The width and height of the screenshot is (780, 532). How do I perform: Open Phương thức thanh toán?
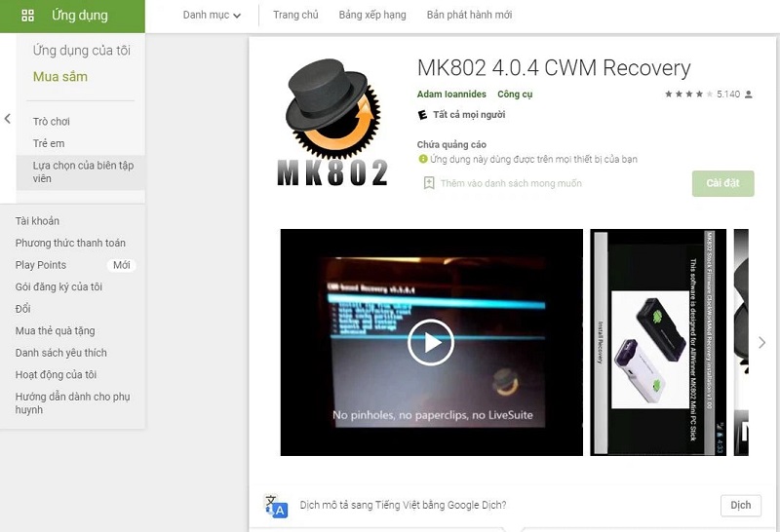70,243
